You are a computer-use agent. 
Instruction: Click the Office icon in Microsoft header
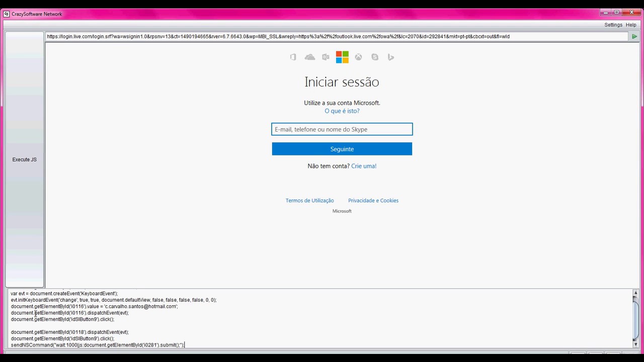(293, 57)
